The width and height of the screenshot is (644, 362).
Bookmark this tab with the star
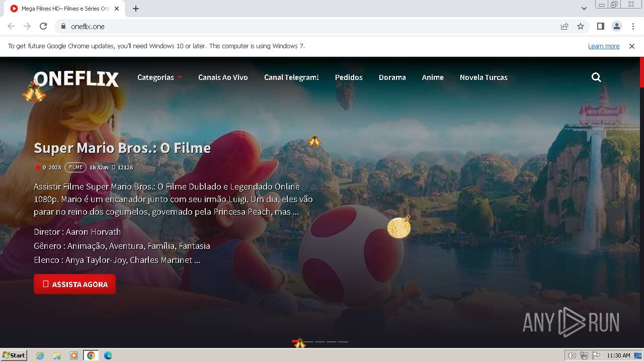581,26
